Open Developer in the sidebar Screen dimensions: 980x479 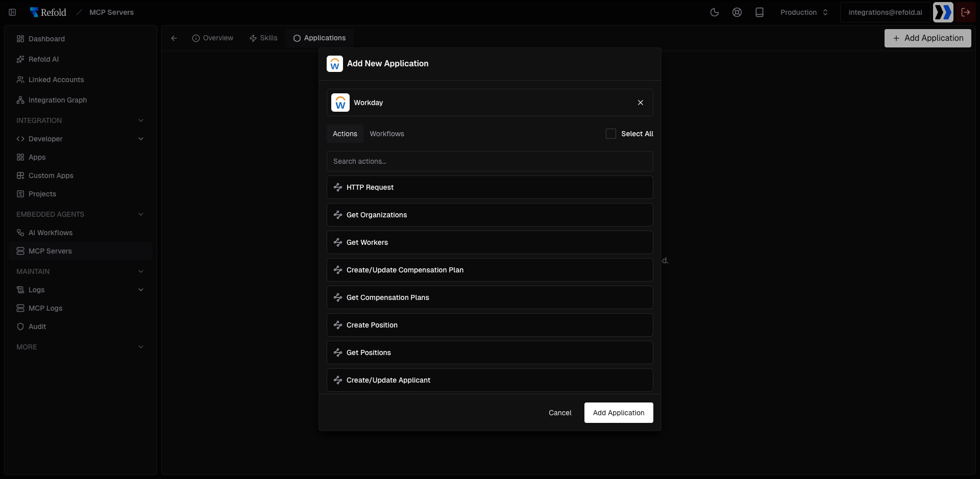point(81,139)
